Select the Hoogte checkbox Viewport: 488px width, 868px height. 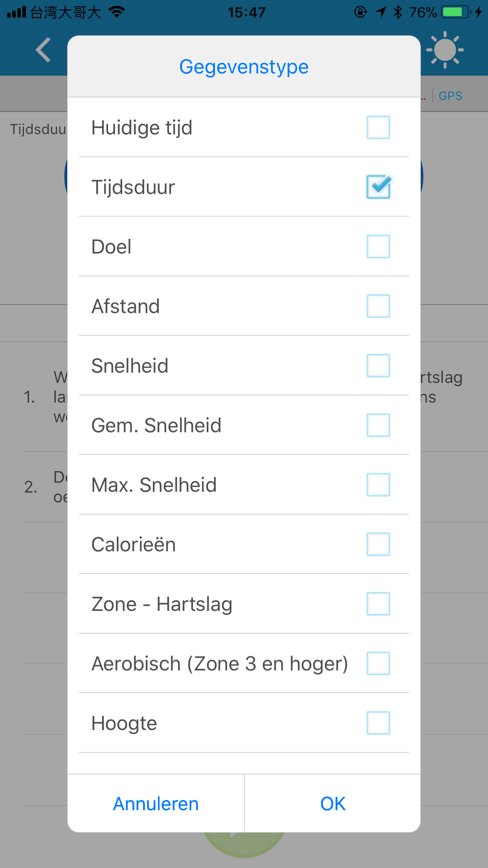[378, 723]
